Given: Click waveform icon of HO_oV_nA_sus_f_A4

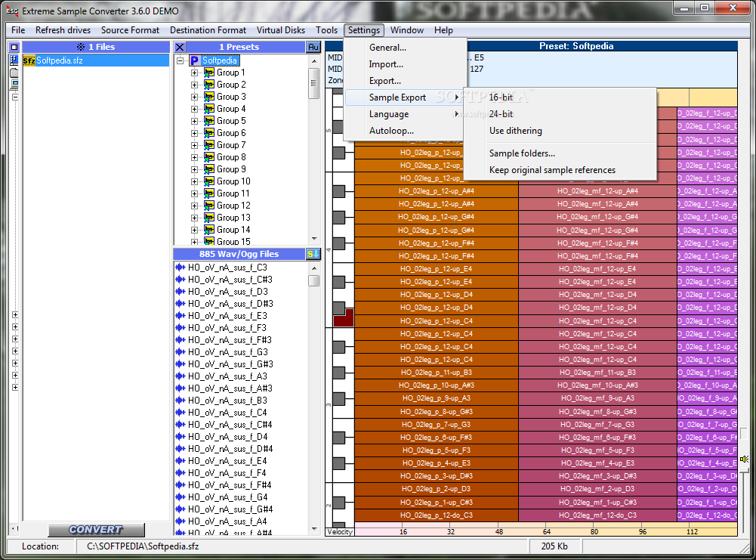Looking at the screenshot, I should (x=181, y=521).
